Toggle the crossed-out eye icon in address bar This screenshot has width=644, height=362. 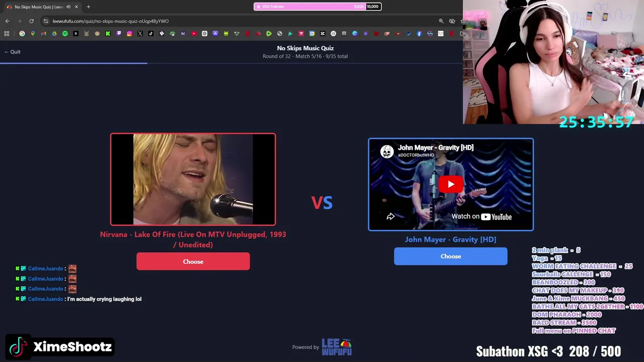click(452, 21)
